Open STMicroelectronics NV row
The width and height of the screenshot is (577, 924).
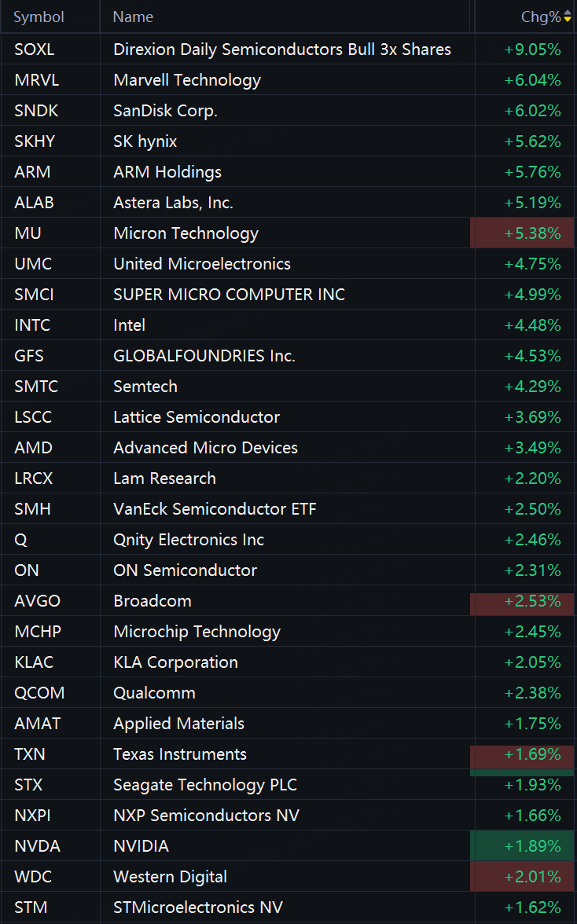[x=288, y=907]
